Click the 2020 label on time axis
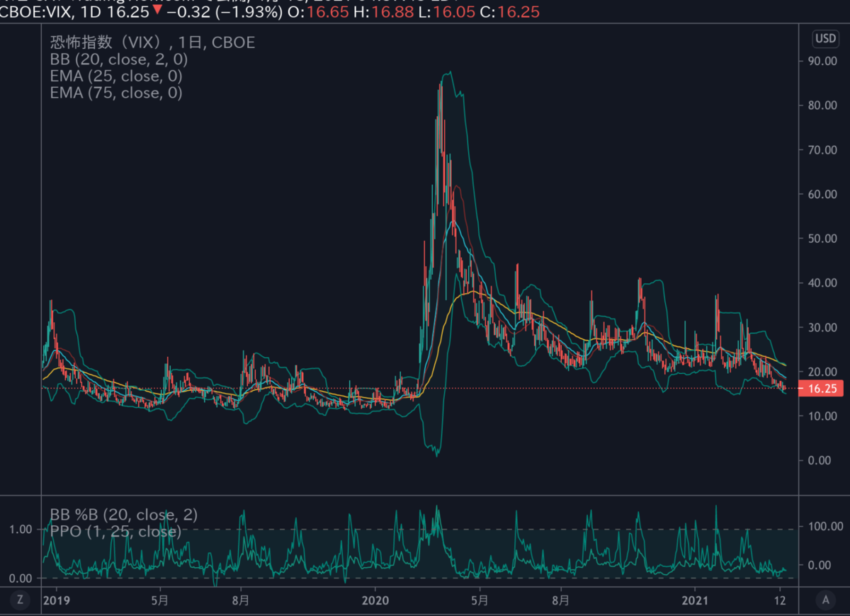The height and width of the screenshot is (616, 850). point(375,600)
